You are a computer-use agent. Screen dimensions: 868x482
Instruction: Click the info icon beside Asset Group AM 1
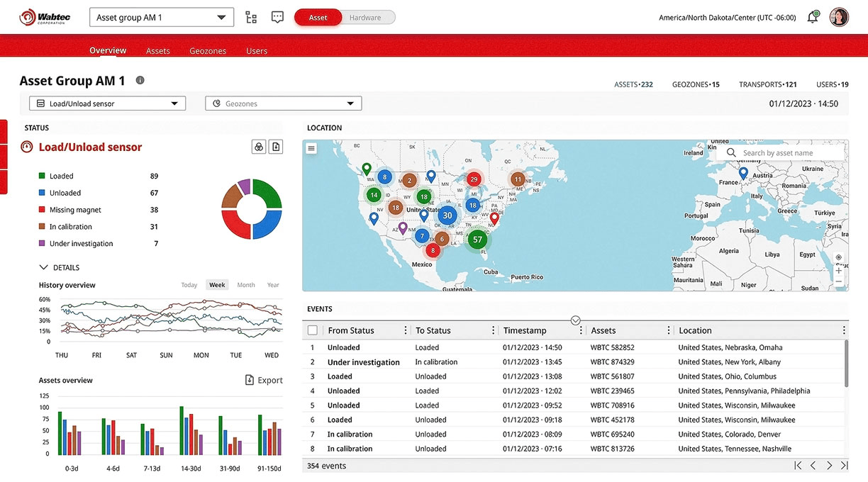point(140,81)
